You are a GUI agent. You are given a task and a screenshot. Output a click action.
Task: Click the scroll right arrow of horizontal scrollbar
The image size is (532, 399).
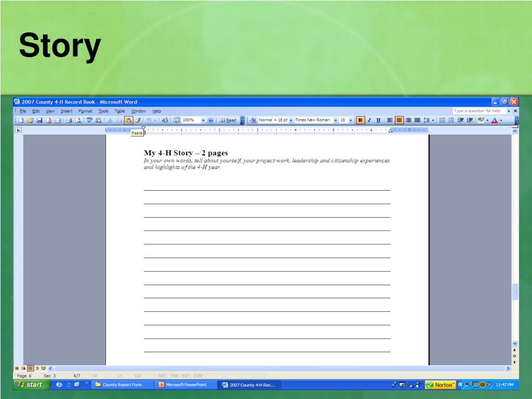508,368
